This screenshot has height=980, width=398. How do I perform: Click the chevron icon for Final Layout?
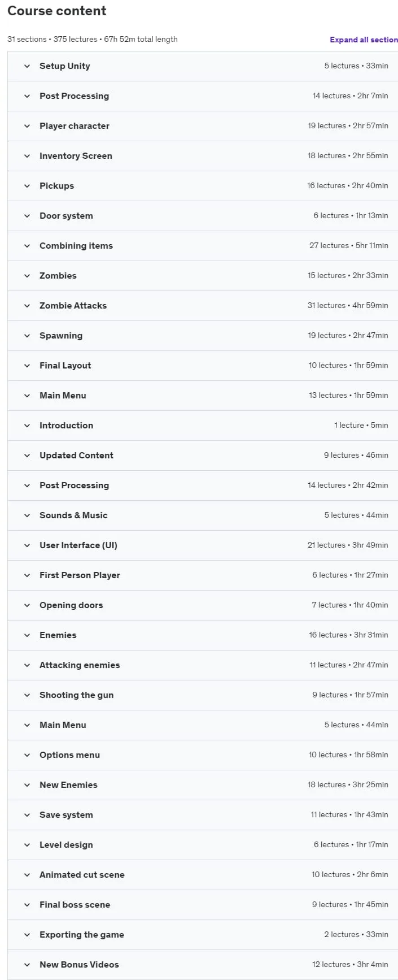click(x=27, y=366)
